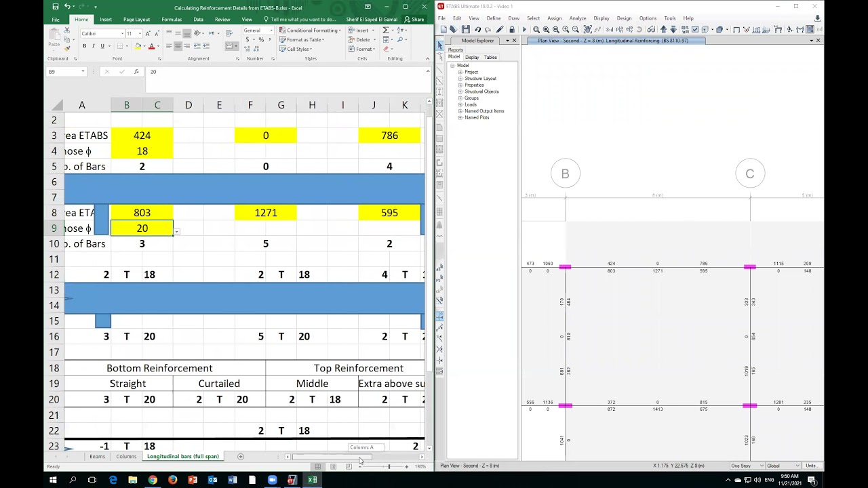Apply center alignment in Excel ribbon
This screenshot has width=868, height=488.
[x=178, y=46]
